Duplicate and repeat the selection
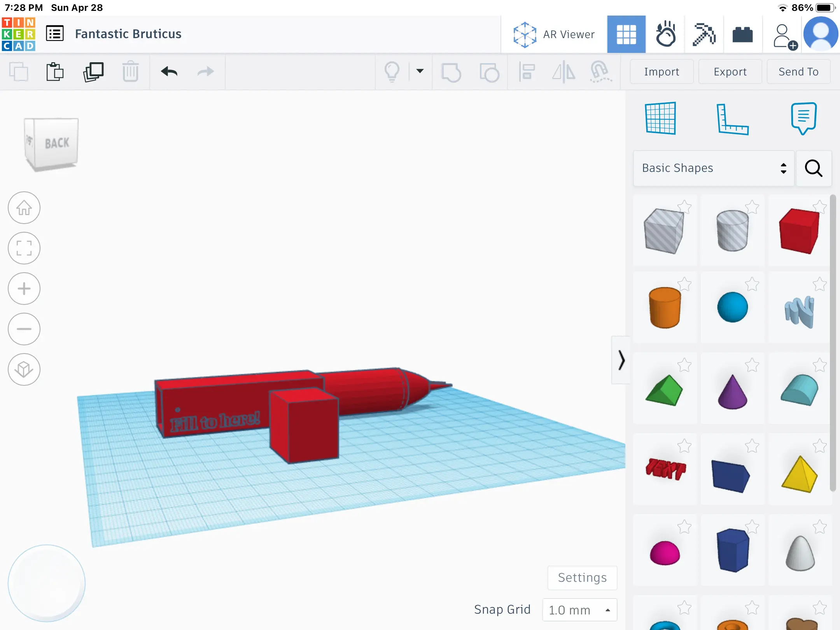The image size is (840, 630). click(x=93, y=72)
